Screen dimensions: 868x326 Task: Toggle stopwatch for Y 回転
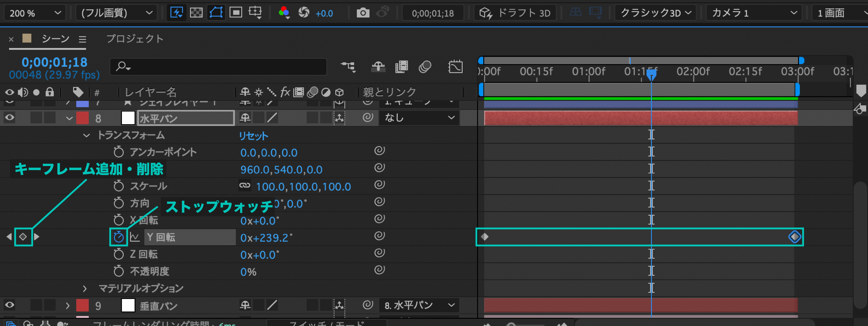[118, 237]
